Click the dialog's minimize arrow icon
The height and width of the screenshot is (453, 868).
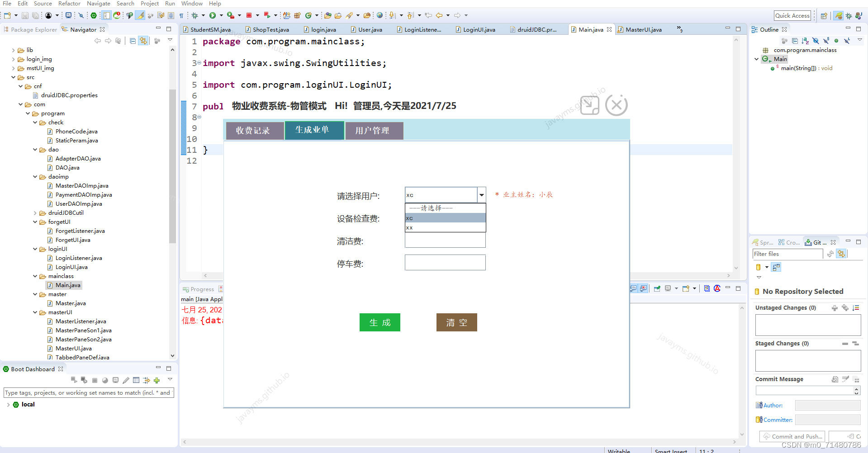(x=590, y=105)
